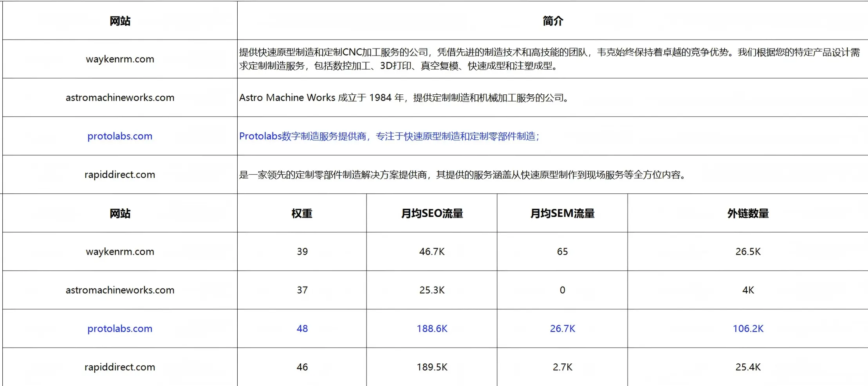868x386 pixels.
Task: Click the 权重 column header
Action: [302, 213]
